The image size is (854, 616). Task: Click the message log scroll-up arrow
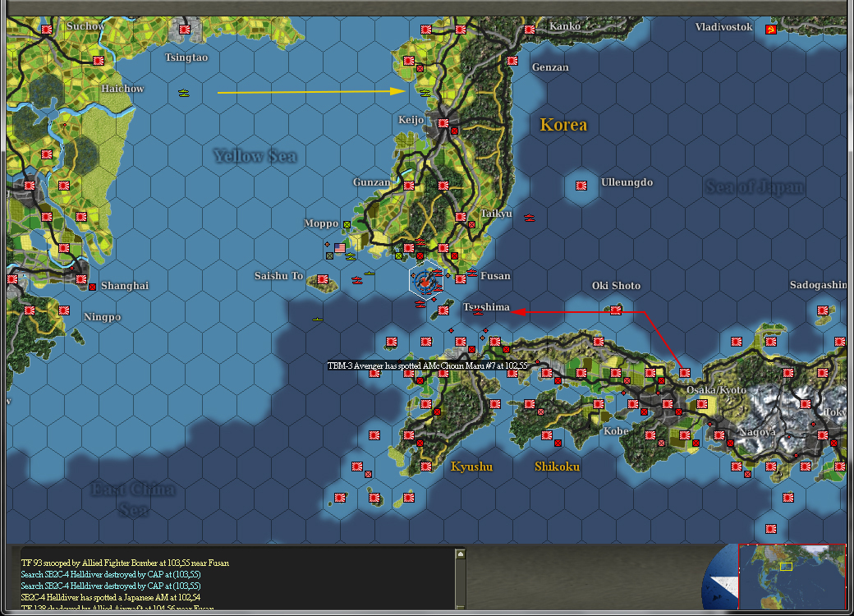[460, 554]
